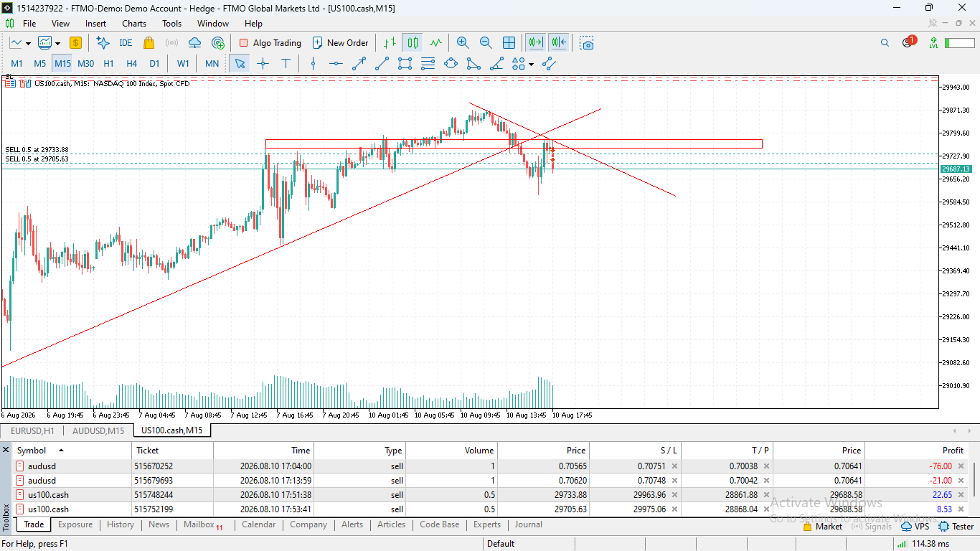Set timeframe to M5
Viewport: 980px width, 551px height.
(x=39, y=64)
